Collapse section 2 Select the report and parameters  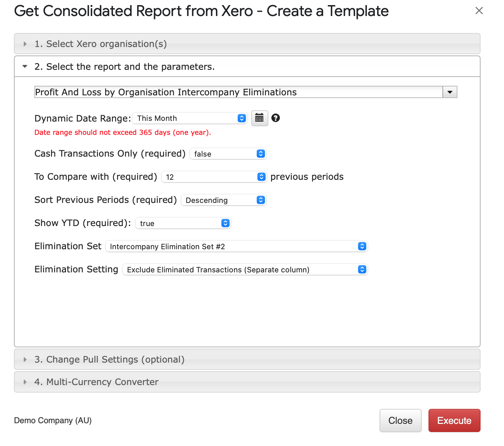247,67
